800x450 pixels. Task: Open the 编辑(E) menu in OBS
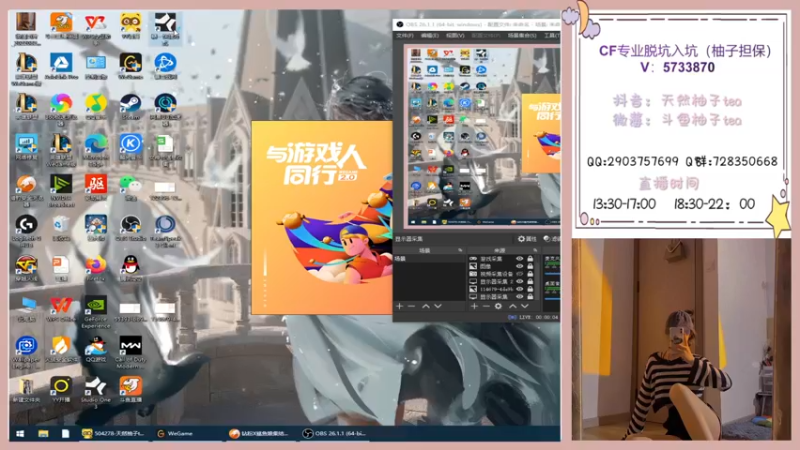pyautogui.click(x=430, y=35)
